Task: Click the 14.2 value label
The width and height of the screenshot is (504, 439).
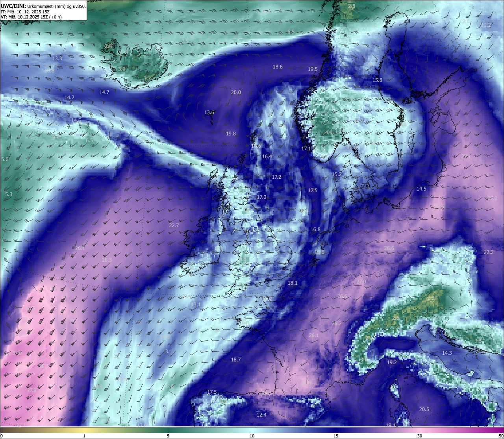Action: [69, 97]
